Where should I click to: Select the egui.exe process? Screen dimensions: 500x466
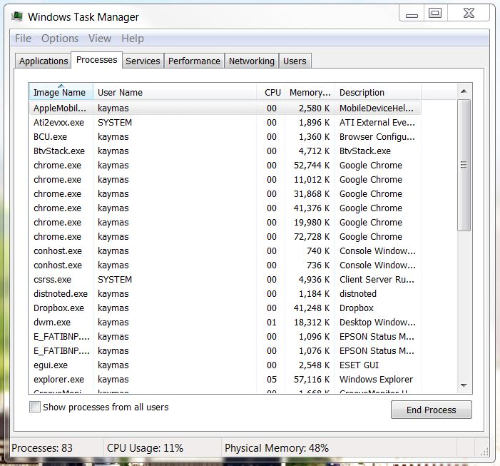tap(225, 365)
